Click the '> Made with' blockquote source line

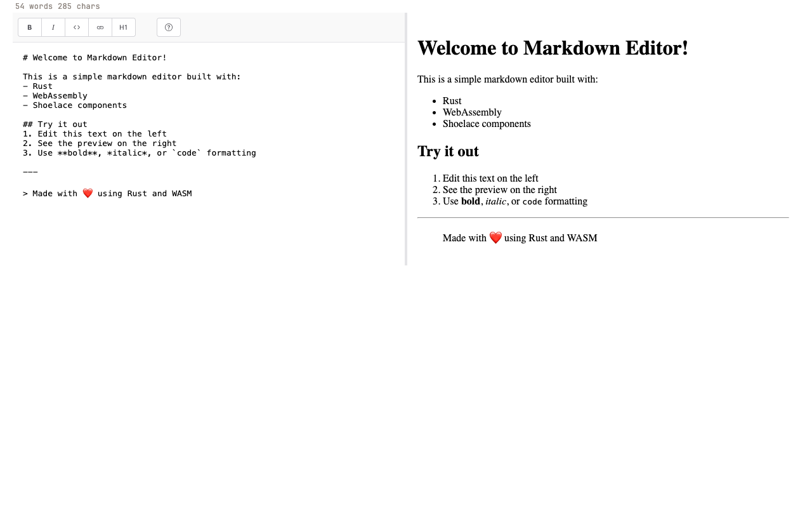coord(107,194)
